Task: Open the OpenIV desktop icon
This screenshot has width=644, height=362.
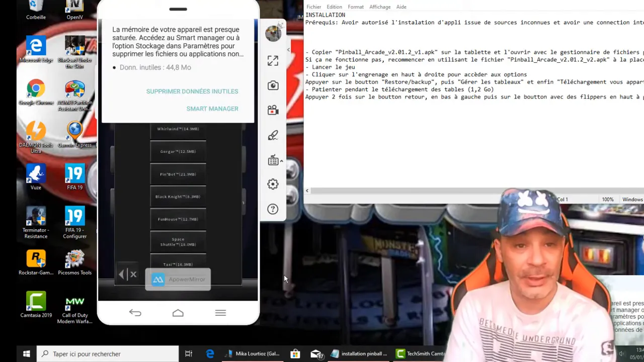Action: coord(74,10)
